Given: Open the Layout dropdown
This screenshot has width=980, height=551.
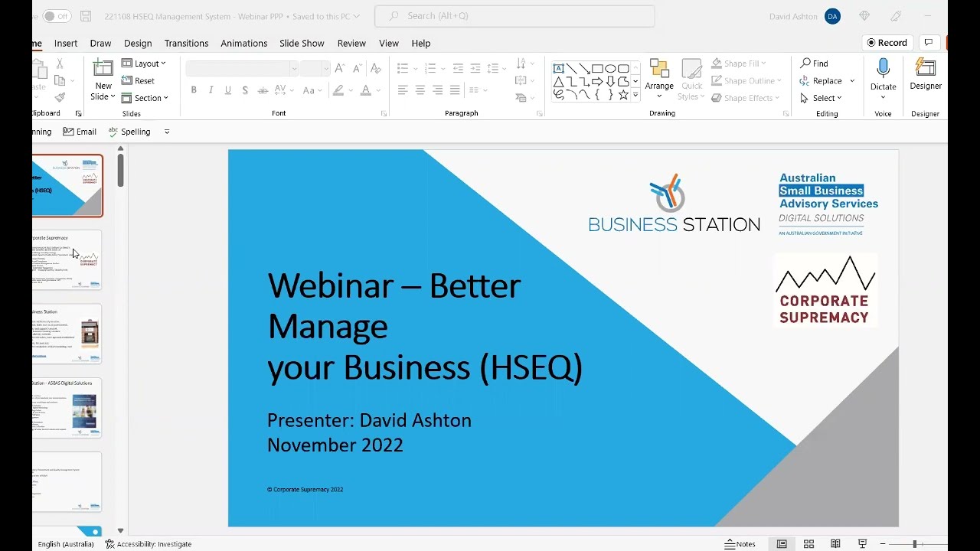Looking at the screenshot, I should 144,64.
